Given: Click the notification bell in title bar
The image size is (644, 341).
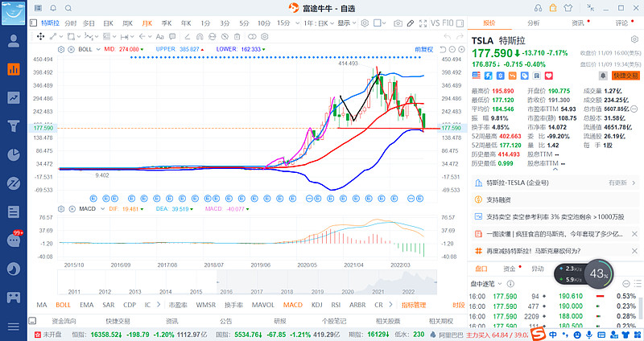Looking at the screenshot, I should [53, 8].
